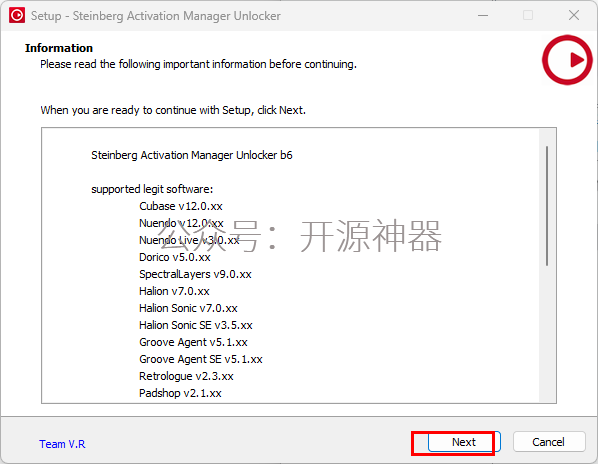Click the 'Halion Sonic v7.0.xx' line
This screenshot has height=464, width=598.
coord(188,308)
